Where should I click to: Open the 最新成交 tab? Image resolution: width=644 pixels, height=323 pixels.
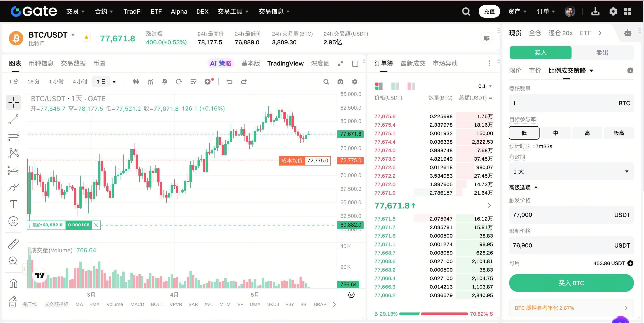click(413, 64)
